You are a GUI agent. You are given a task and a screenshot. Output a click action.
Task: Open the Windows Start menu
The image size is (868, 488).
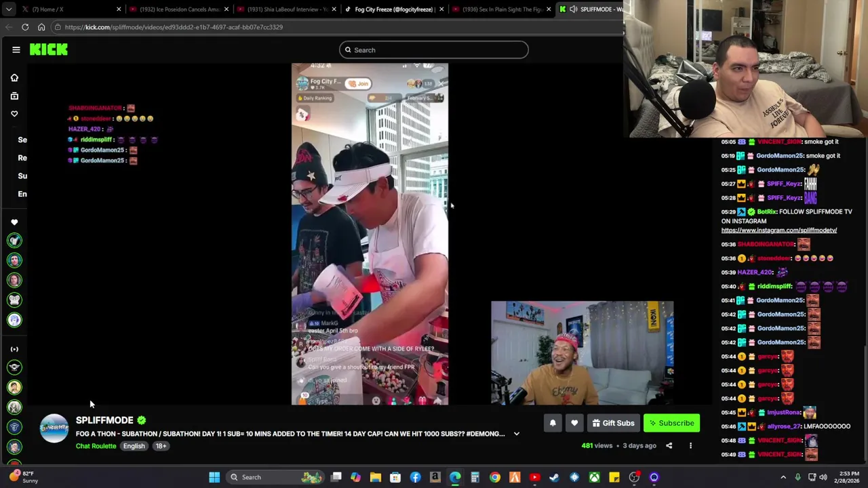click(x=214, y=477)
